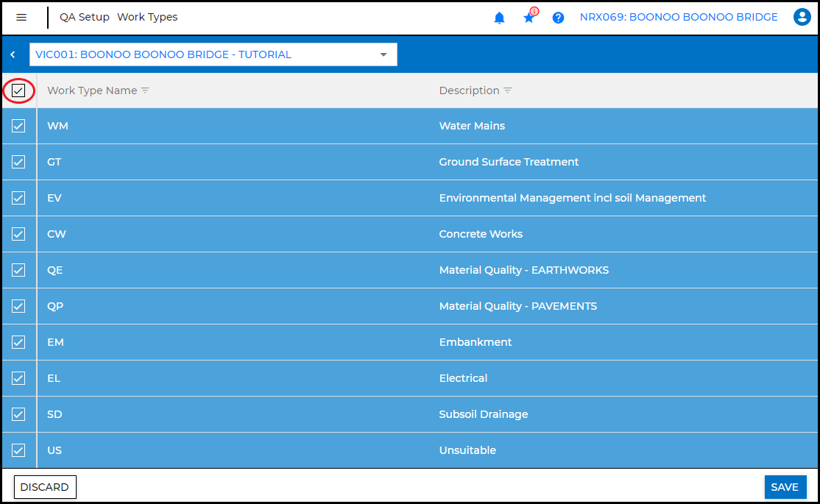Select Material Quality - PAVEMENTS cell
The image size is (820, 504).
pyautogui.click(x=518, y=306)
